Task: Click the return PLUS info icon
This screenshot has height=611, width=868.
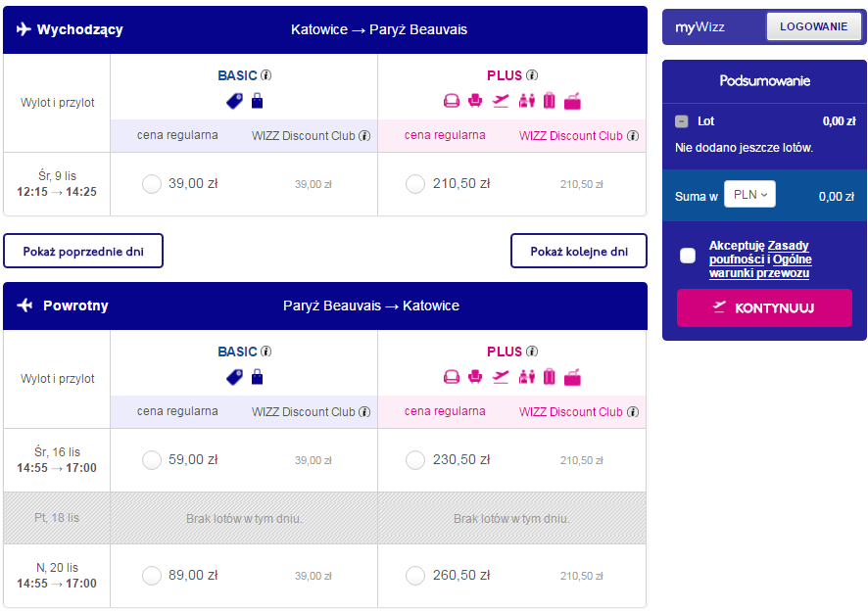Action: 532,352
